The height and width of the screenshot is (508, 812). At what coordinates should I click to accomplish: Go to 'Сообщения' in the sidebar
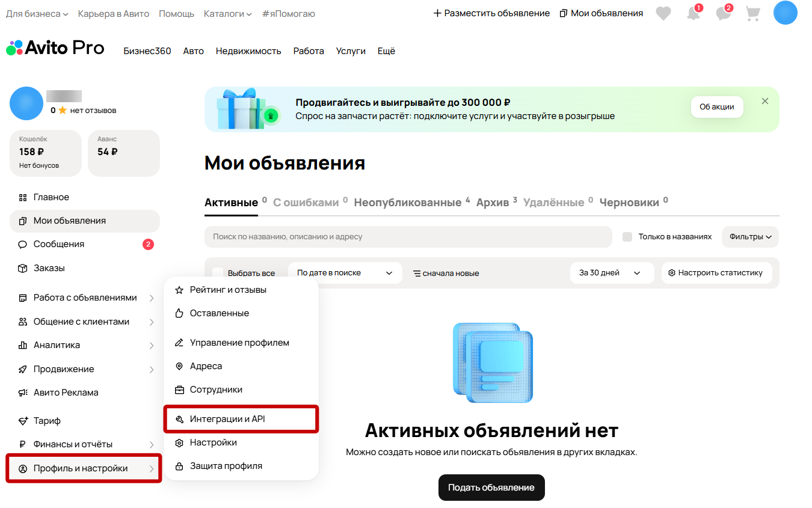[x=85, y=245]
